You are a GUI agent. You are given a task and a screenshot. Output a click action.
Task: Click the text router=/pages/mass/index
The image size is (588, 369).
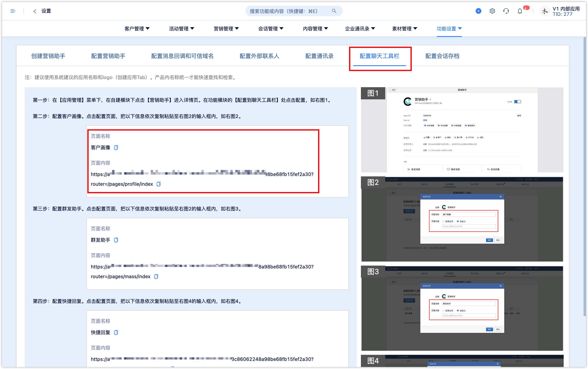[x=120, y=277]
